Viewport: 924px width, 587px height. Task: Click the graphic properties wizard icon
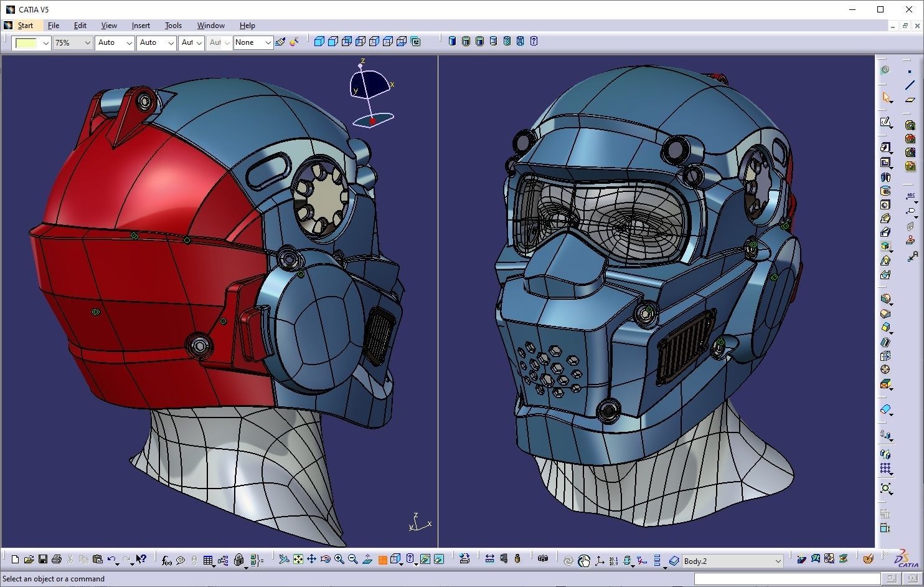point(294,42)
